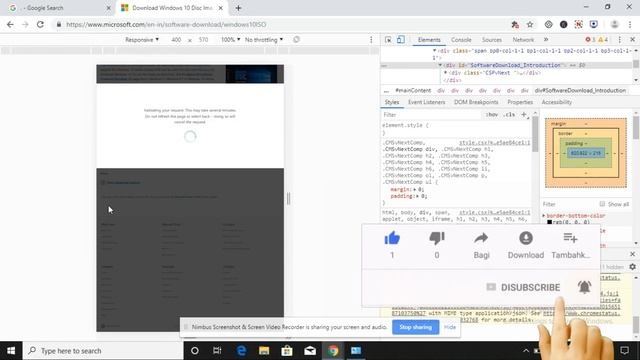Open the DOM Breakpoints pane tab
The width and height of the screenshot is (640, 360).
[476, 102]
